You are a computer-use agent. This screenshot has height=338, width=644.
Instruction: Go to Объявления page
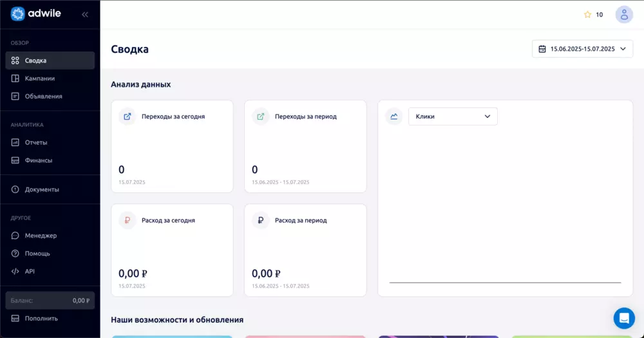pos(50,96)
